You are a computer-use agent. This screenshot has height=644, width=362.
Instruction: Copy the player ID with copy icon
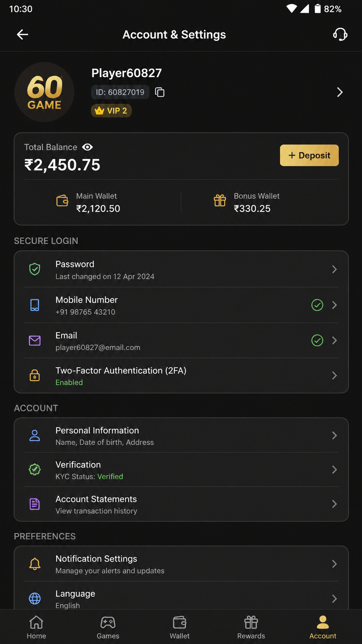[160, 92]
